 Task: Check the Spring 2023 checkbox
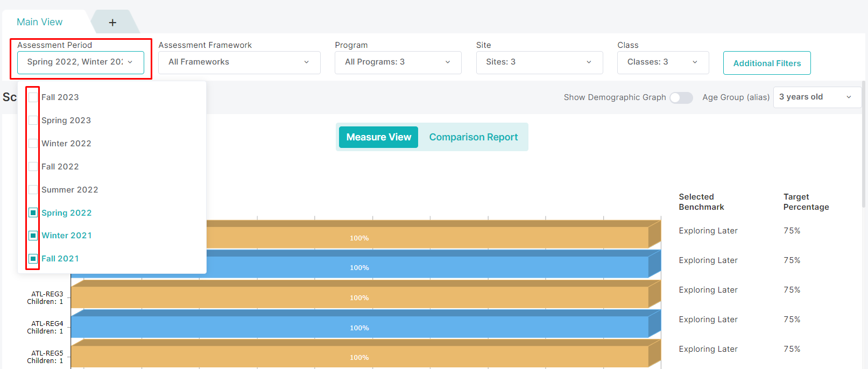[33, 120]
